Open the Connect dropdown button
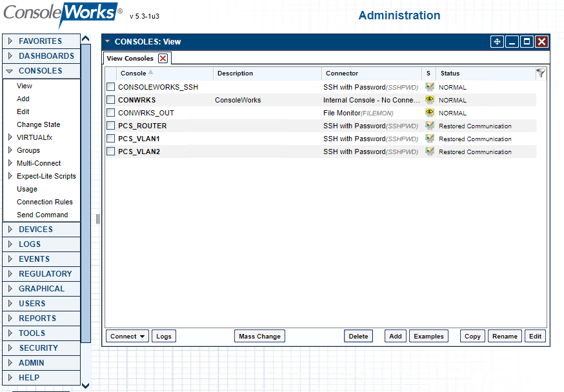 (127, 337)
